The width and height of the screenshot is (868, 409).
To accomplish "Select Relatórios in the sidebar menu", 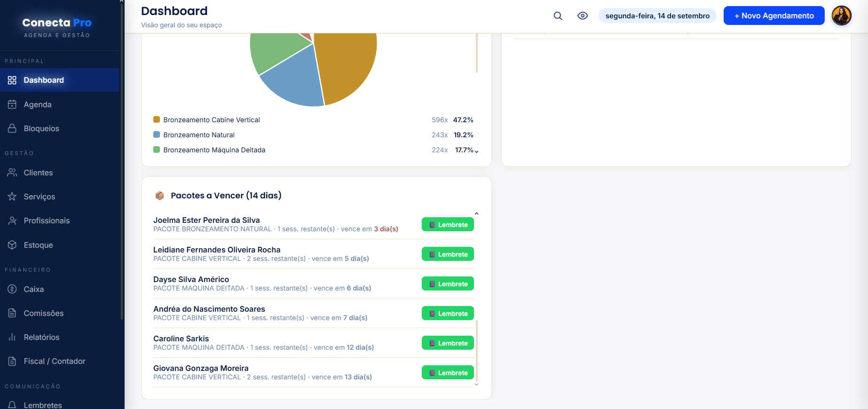I will 59,337.
